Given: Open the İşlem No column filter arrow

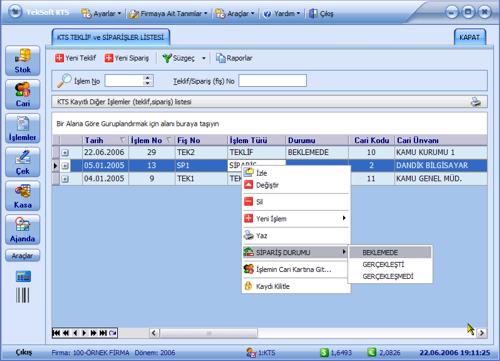Looking at the screenshot, I should [x=169, y=140].
